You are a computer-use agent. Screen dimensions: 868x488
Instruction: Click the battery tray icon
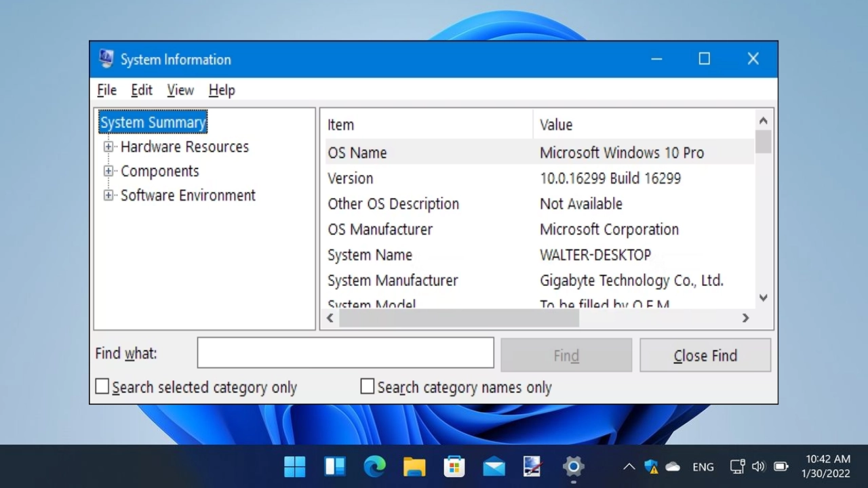coord(781,466)
